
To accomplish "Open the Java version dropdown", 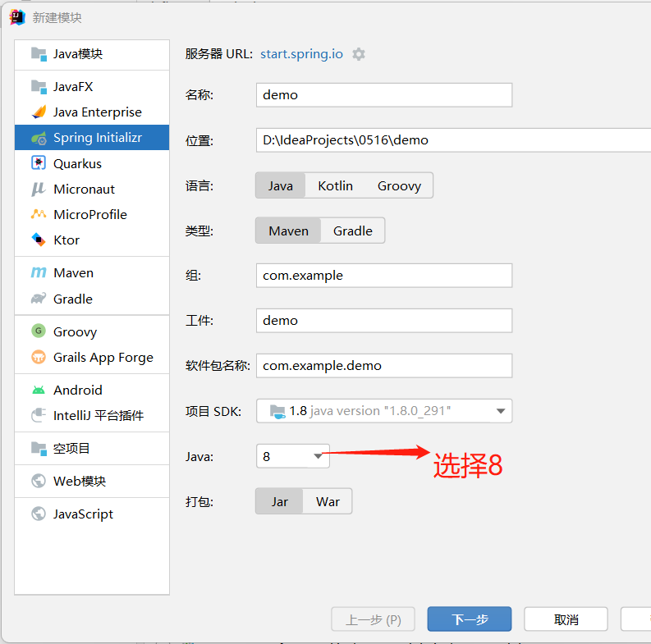I will [x=293, y=456].
